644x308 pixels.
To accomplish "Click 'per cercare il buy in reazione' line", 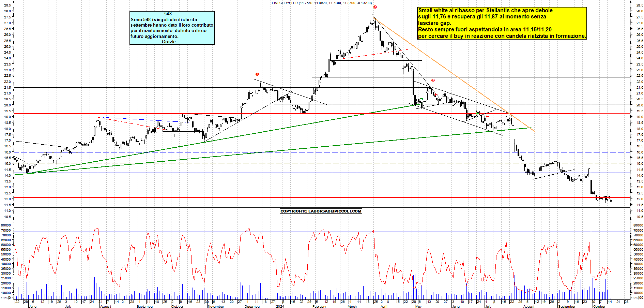I will (502, 36).
